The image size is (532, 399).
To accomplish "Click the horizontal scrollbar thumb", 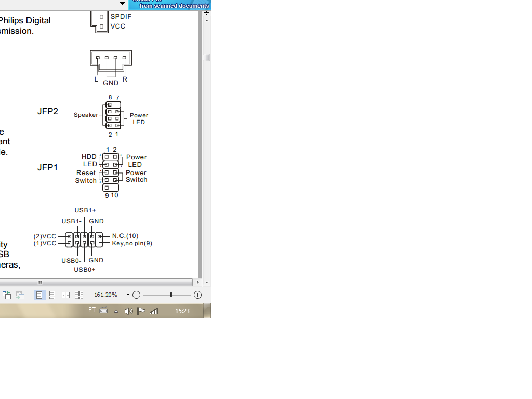I will click(x=96, y=282).
